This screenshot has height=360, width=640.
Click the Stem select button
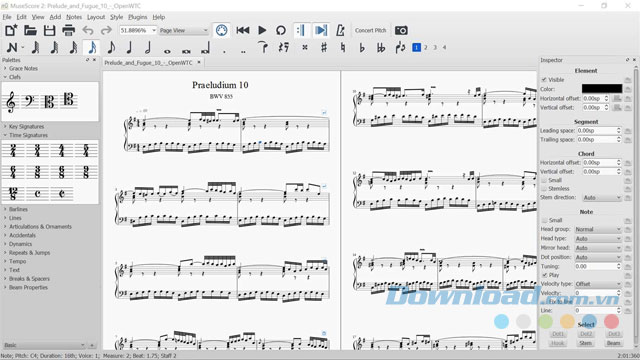pos(586,343)
